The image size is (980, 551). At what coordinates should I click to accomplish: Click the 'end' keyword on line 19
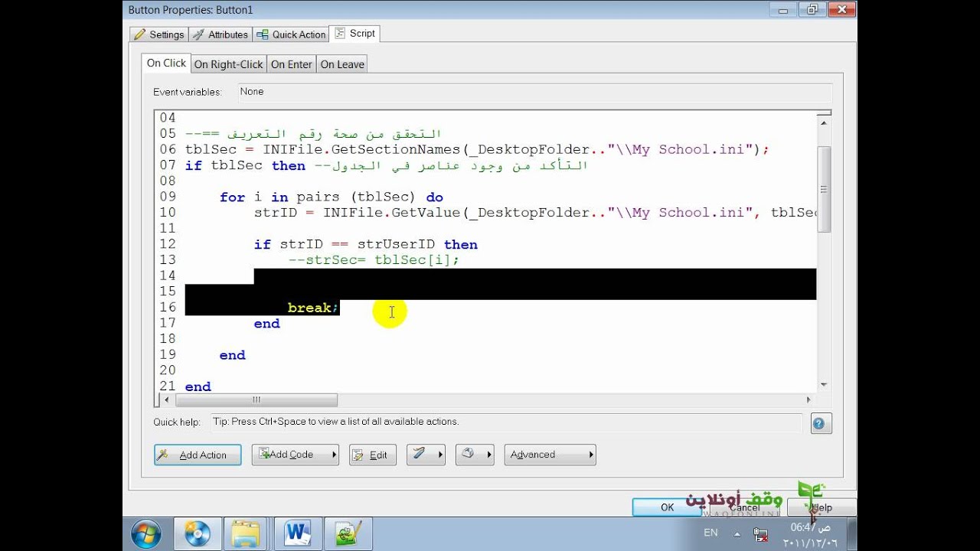point(232,355)
